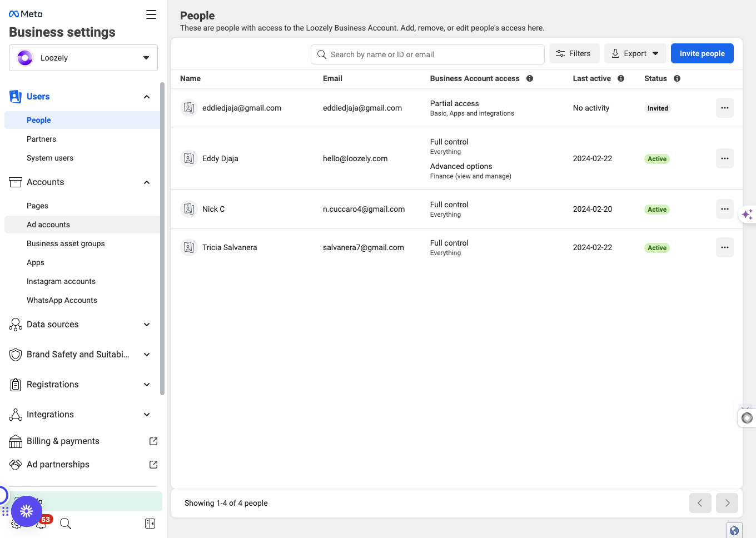The width and height of the screenshot is (756, 538).
Task: Click the purple sunburst floating widget
Action: coord(27,511)
